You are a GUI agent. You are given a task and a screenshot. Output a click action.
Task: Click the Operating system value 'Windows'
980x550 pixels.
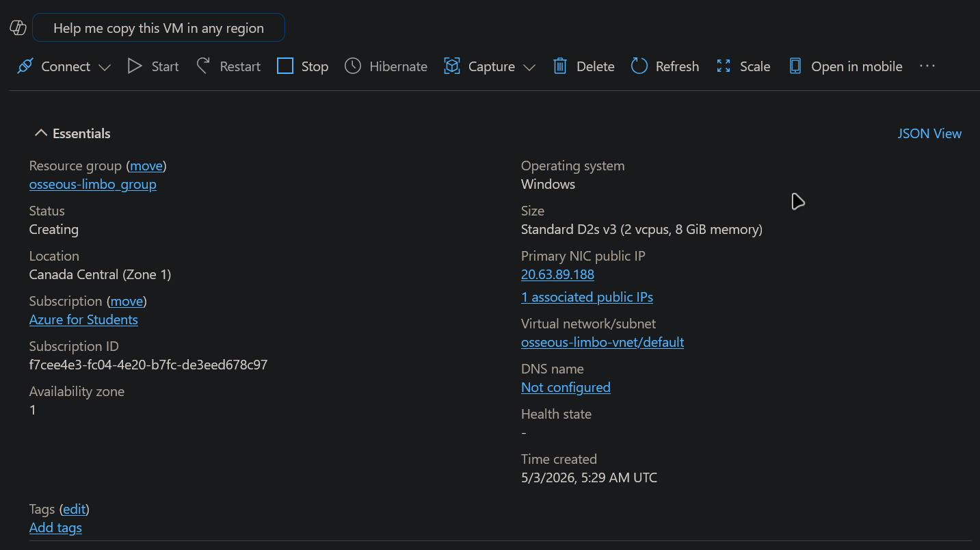pos(548,184)
